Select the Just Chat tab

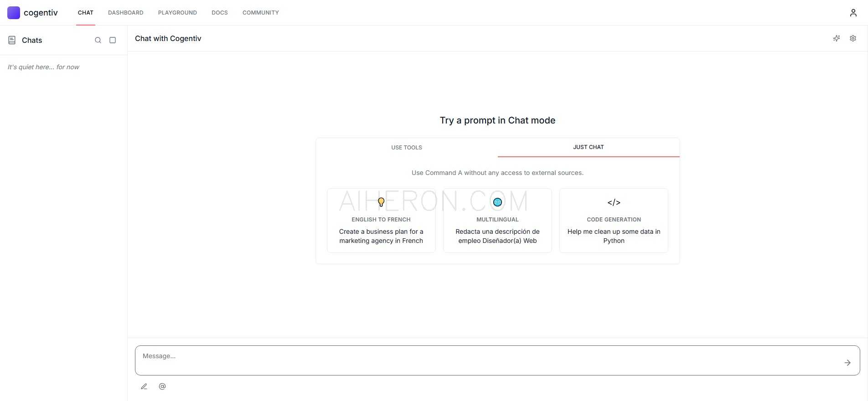[x=588, y=147]
